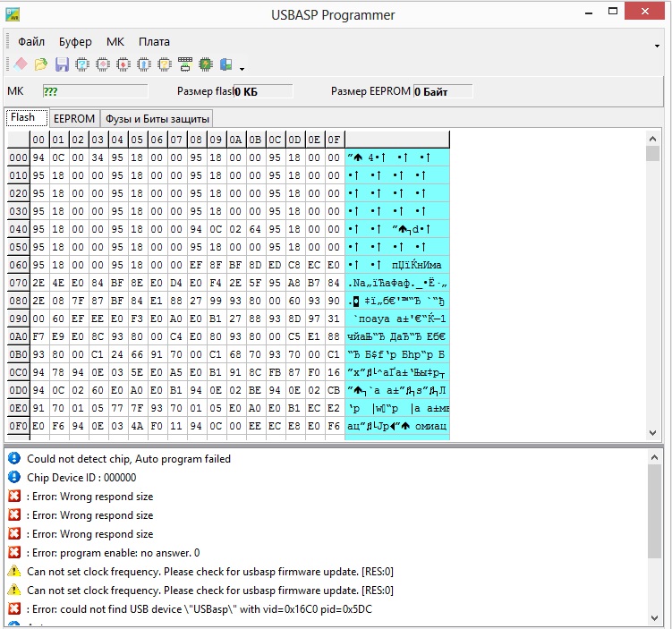Click the programmer board connector icon
Screen dimensions: 672x629
(185, 64)
